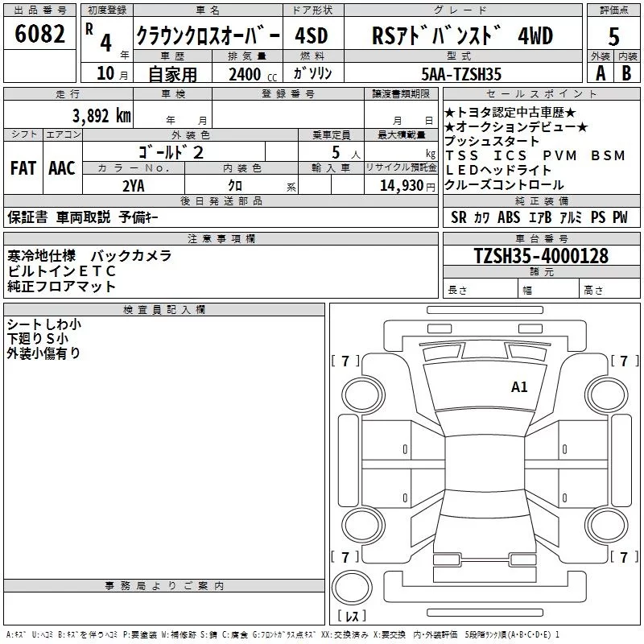Click the chassis number TZSH35-4000128
644x644 pixels.
coord(540,256)
